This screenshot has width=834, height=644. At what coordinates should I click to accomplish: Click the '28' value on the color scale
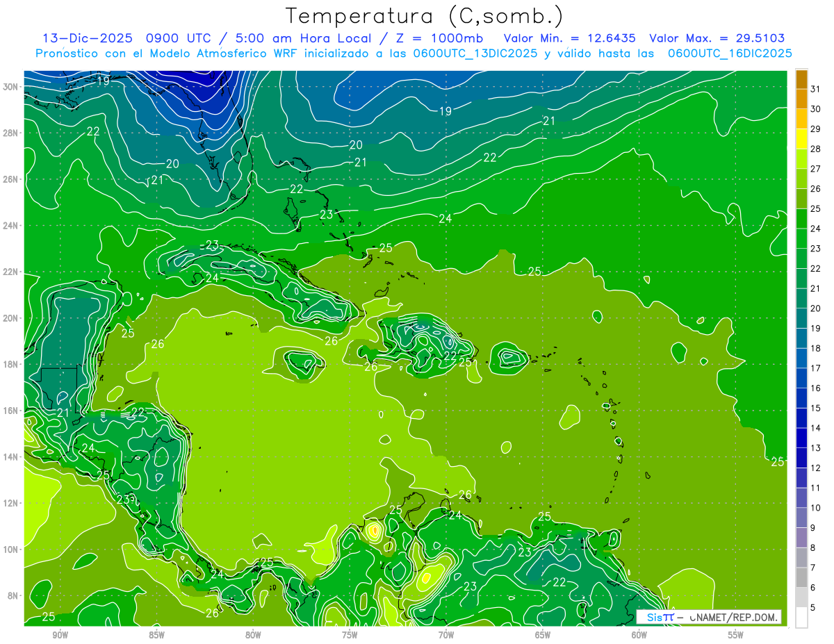coord(816,149)
